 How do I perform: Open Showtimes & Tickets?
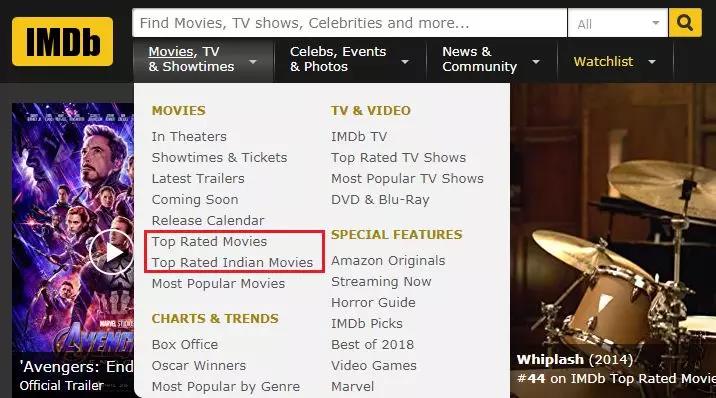coord(219,157)
